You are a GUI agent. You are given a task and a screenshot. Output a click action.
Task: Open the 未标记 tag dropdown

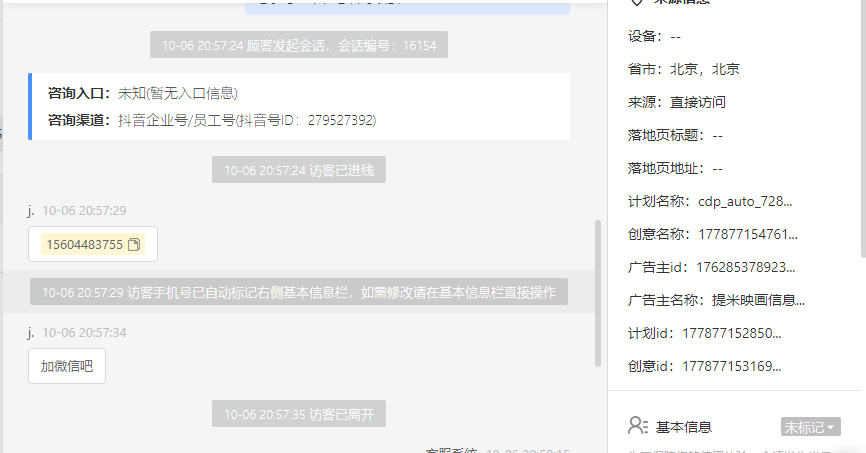coord(810,427)
